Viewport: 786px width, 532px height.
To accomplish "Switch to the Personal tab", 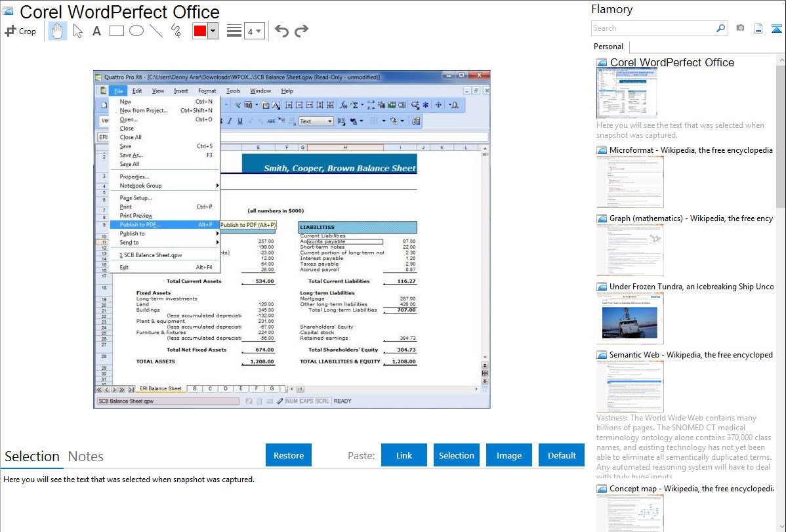I will (x=609, y=47).
